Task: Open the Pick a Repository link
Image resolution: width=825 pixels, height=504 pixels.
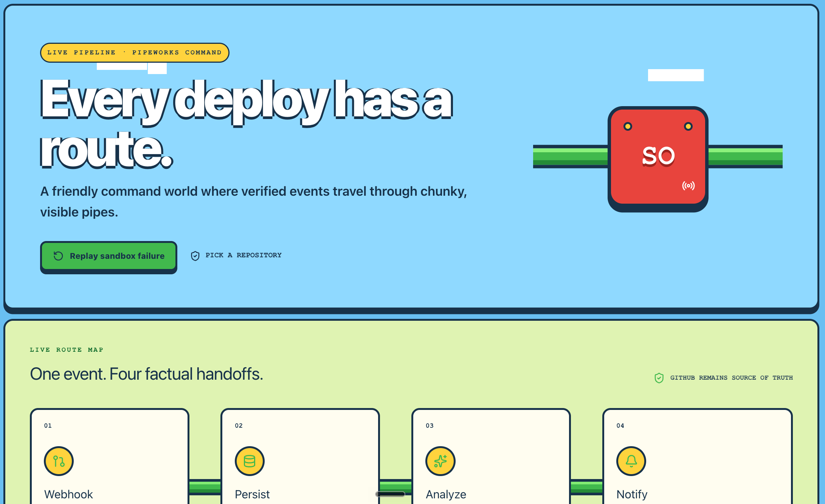Action: click(x=236, y=255)
